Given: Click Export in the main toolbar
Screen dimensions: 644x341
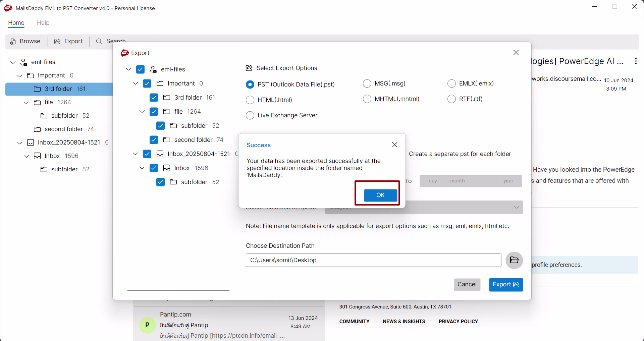Looking at the screenshot, I should tap(68, 41).
